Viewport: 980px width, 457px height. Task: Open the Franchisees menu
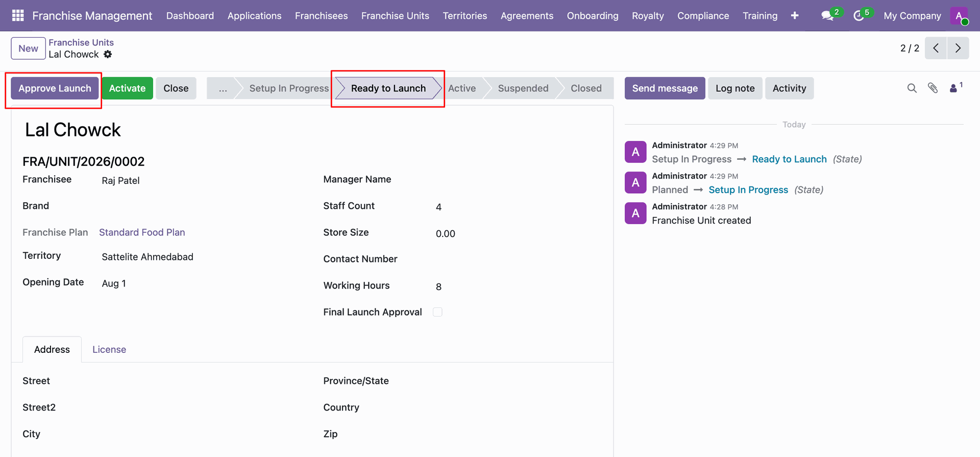[x=321, y=16]
